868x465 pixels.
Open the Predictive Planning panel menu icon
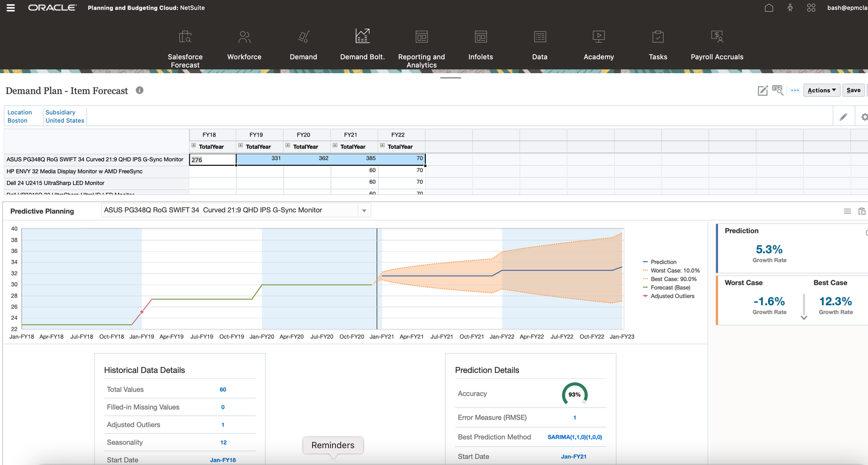tap(847, 211)
